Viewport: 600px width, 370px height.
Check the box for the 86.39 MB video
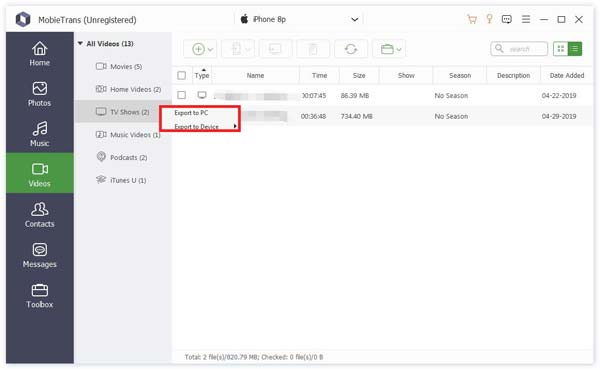(182, 95)
